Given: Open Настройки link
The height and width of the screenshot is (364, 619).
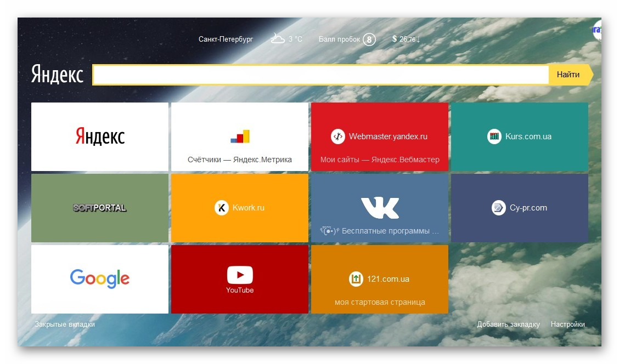Looking at the screenshot, I should (567, 324).
